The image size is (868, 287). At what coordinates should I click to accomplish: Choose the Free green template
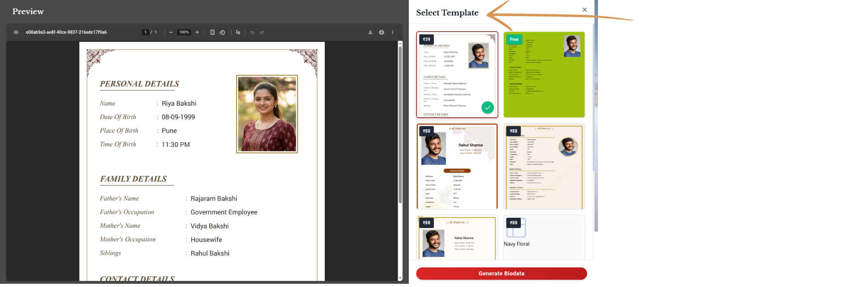[x=544, y=75]
